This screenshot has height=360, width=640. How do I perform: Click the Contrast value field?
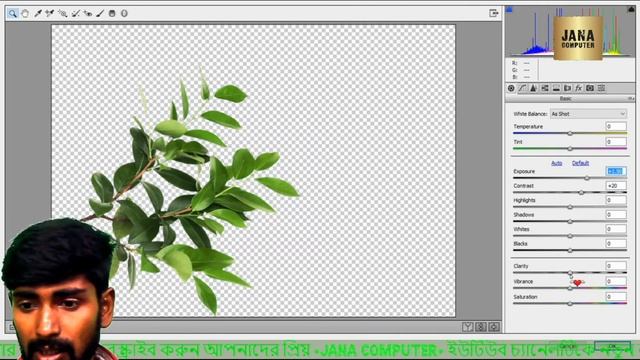[616, 186]
